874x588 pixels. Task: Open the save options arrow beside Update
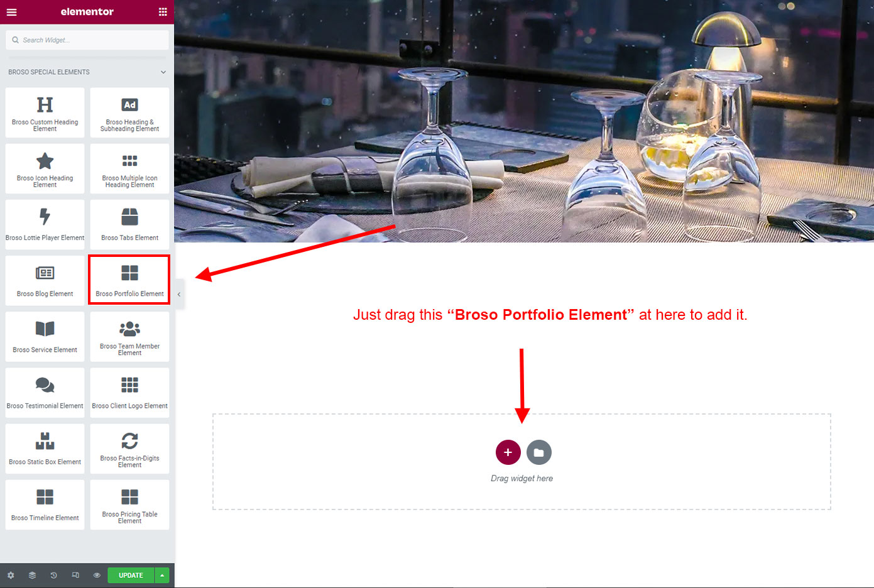(162, 575)
